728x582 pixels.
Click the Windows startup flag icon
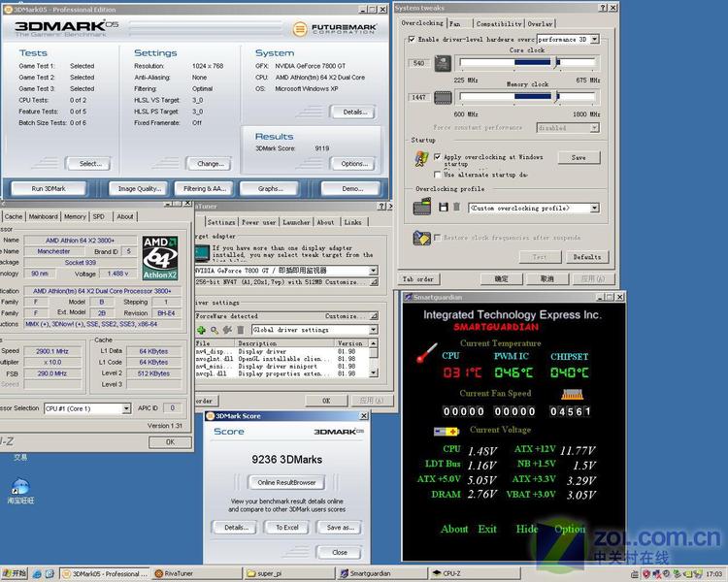[421, 159]
